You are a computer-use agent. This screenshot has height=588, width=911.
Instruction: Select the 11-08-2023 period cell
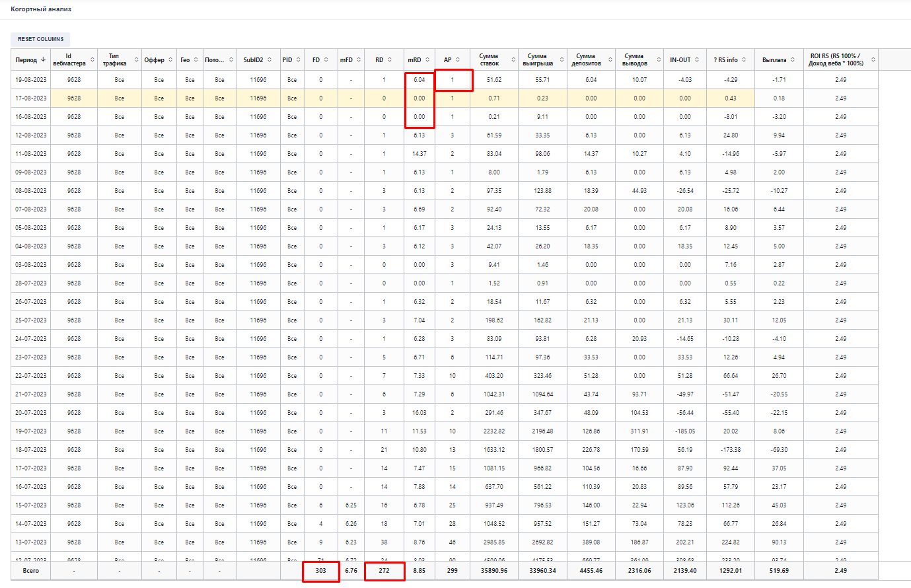pyautogui.click(x=31, y=154)
